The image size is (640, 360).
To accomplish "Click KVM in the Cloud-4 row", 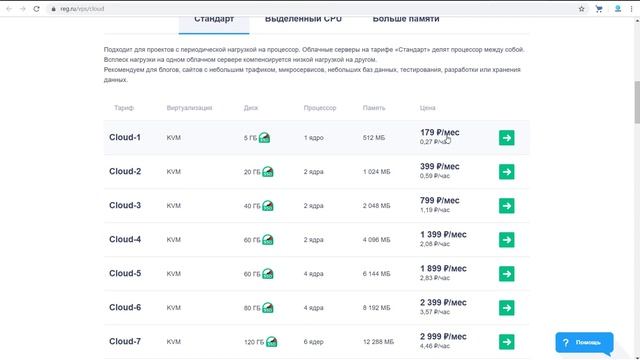I will pos(173,240).
